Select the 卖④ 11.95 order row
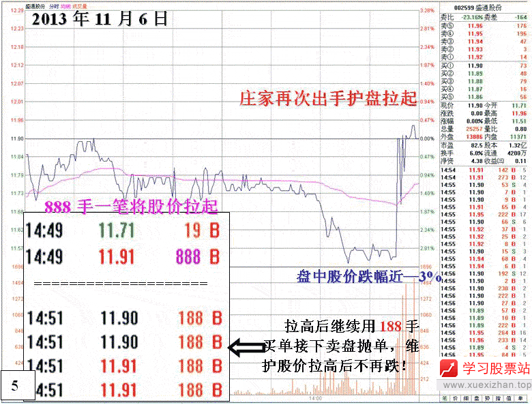Screen dimensions: 532x405 pyautogui.click(x=484, y=34)
